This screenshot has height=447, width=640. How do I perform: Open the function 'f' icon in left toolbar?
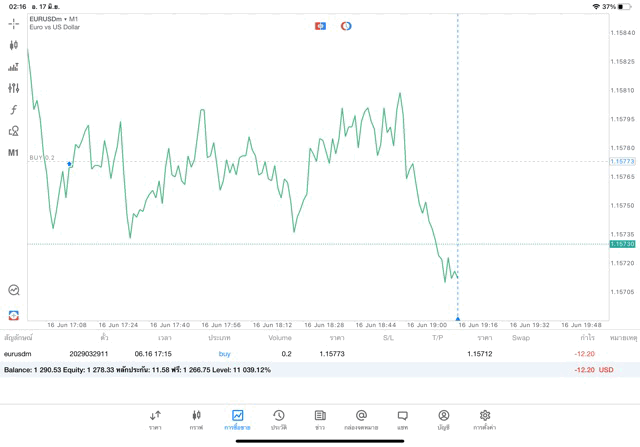[14, 110]
